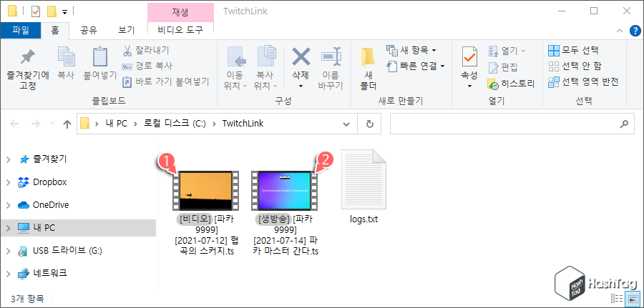The image size is (644, 308).
Task: Expand Dropbox tree node
Action: pos(9,182)
